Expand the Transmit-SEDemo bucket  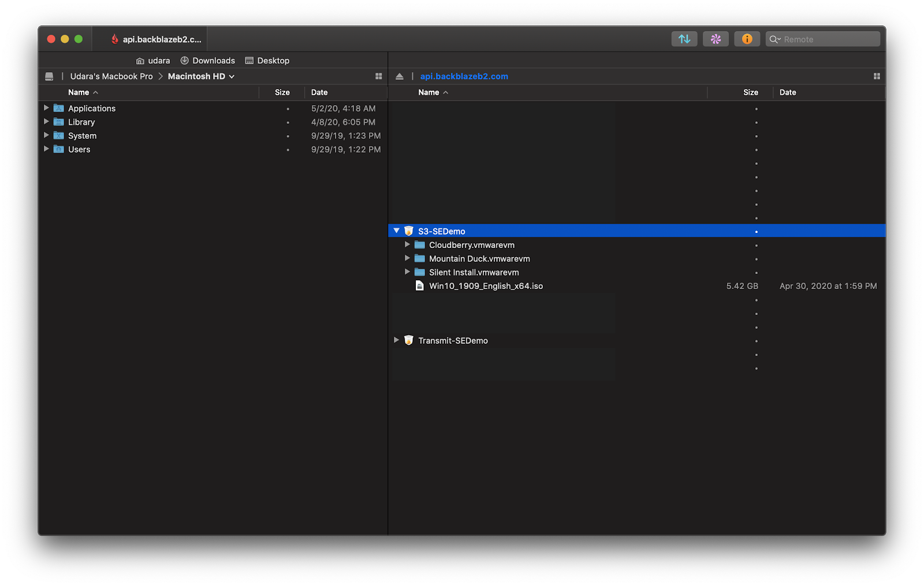[396, 340]
